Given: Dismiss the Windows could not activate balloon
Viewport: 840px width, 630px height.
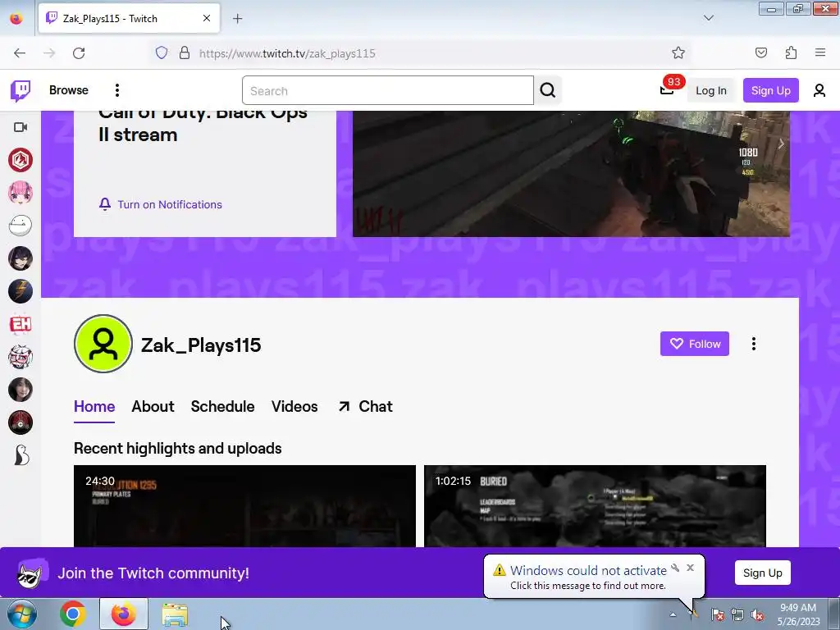Looking at the screenshot, I should [690, 568].
